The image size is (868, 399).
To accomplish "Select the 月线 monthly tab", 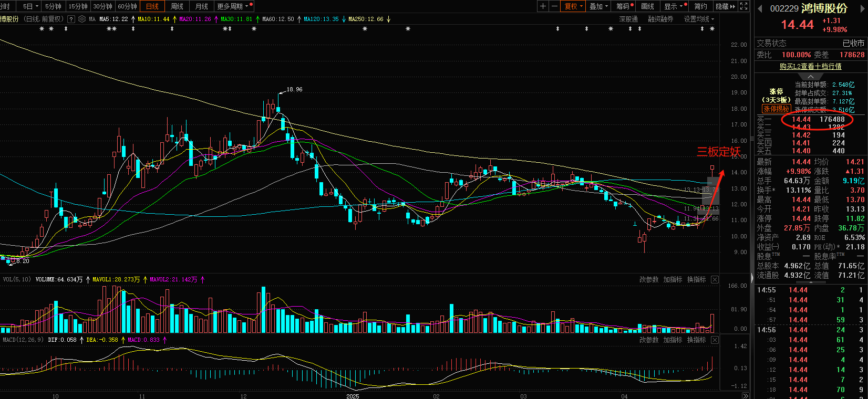I will point(201,6).
